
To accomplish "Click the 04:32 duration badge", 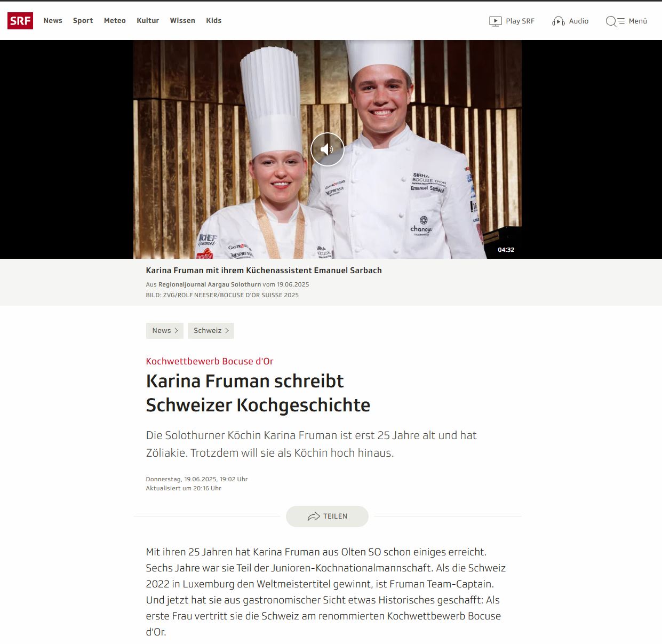I will (x=506, y=250).
